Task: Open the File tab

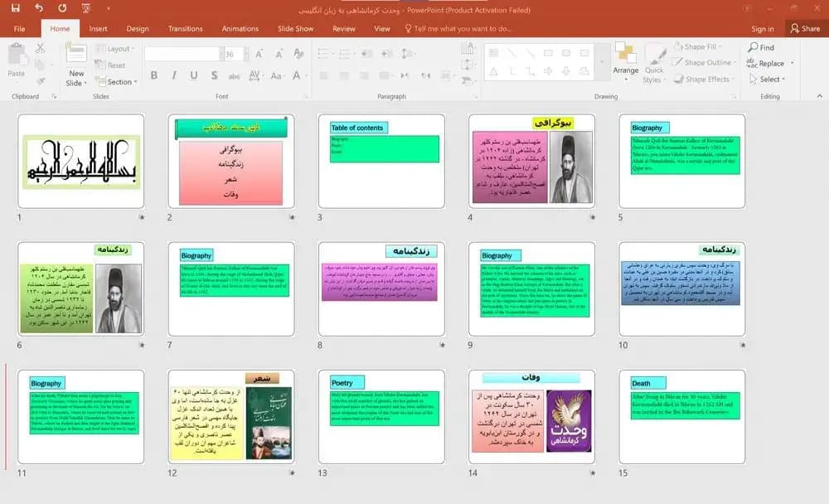Action: [20, 28]
